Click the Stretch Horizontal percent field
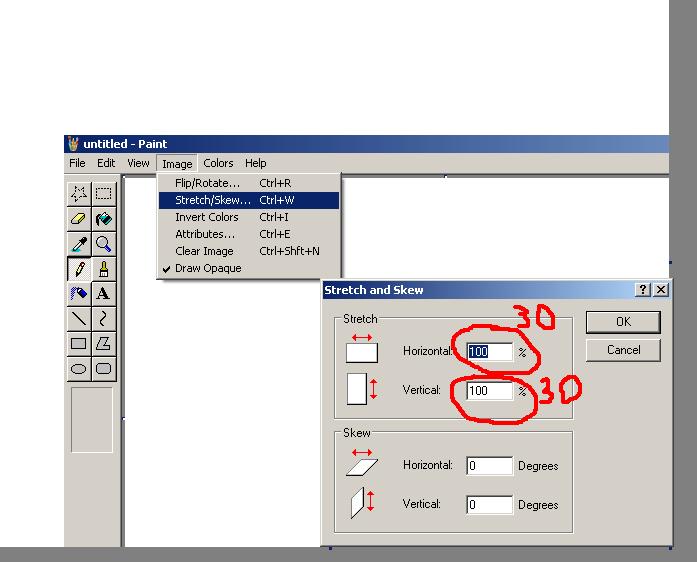697x562 pixels. [x=489, y=352]
